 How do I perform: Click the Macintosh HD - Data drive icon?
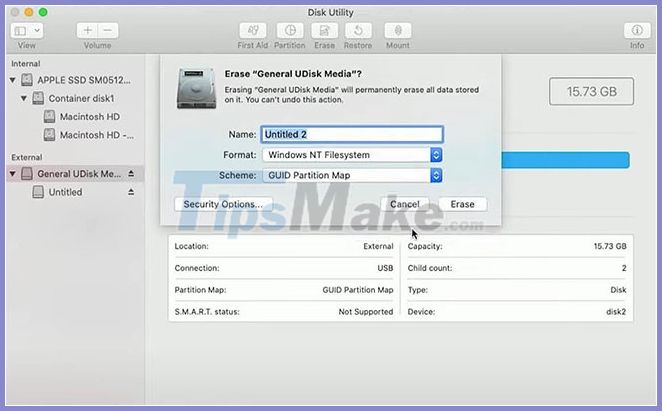[x=49, y=135]
